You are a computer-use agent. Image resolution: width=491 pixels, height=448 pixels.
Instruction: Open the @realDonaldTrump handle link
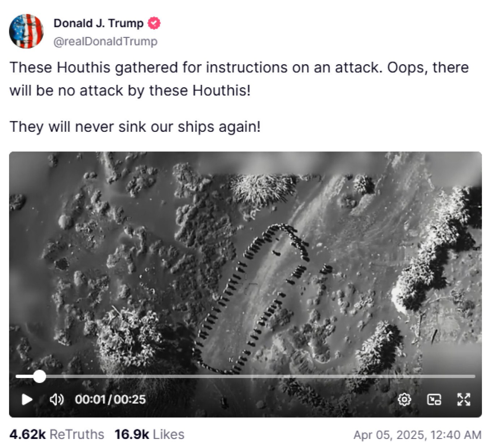click(x=105, y=41)
